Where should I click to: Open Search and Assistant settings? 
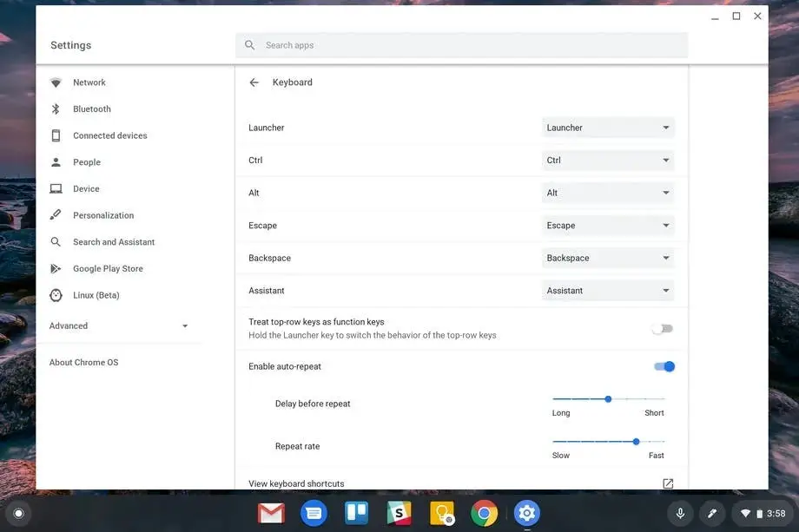114,242
